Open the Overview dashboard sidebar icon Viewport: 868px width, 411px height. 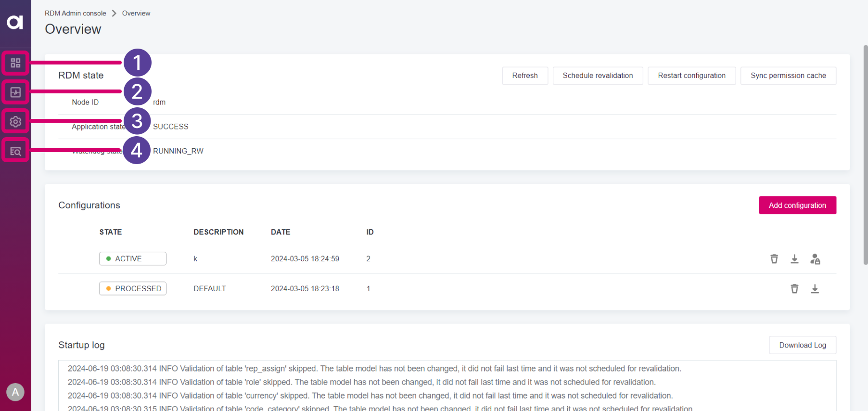coord(15,63)
